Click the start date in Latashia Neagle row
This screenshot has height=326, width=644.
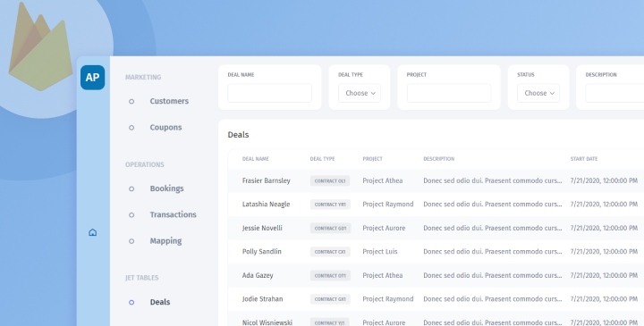(604, 205)
